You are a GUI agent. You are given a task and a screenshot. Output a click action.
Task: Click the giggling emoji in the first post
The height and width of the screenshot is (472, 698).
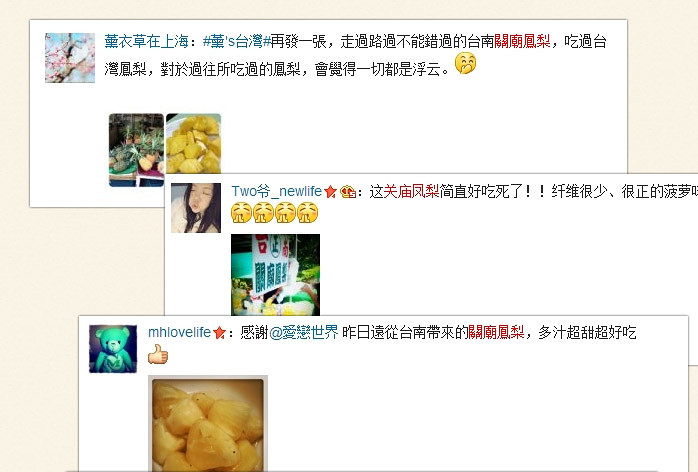(x=466, y=64)
